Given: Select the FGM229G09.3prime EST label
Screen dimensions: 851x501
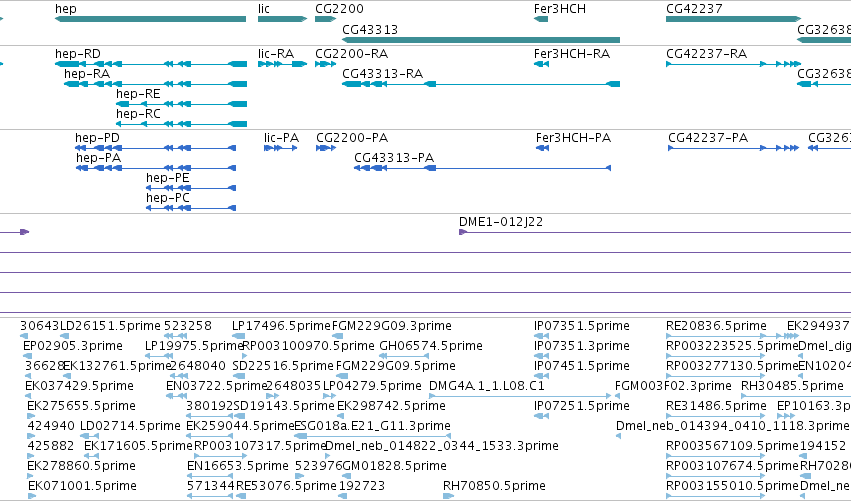Looking at the screenshot, I should pyautogui.click(x=391, y=326).
